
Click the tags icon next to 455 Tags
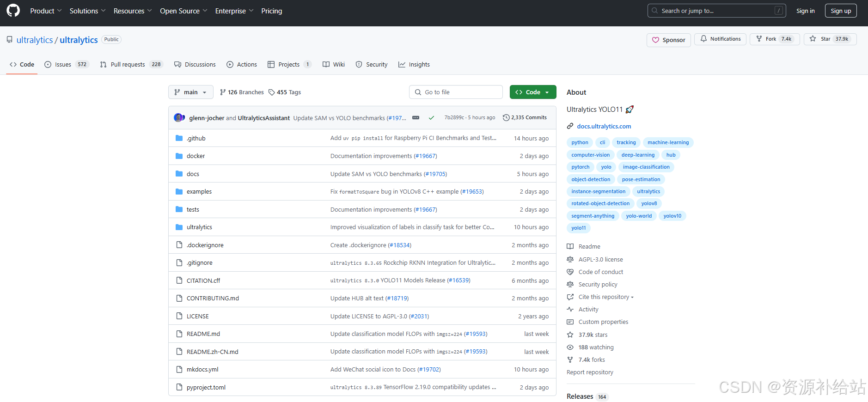(x=272, y=92)
